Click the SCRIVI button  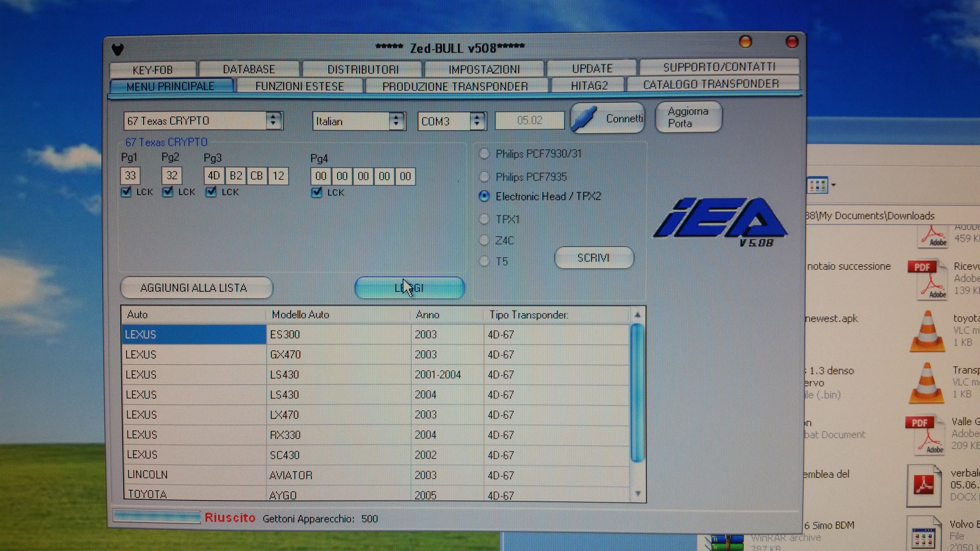pos(594,258)
